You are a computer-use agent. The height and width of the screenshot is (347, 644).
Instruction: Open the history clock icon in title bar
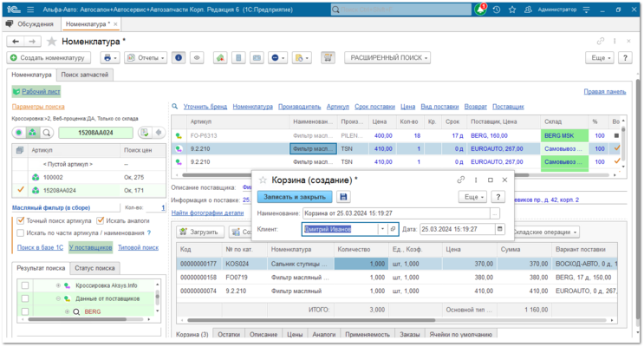496,10
